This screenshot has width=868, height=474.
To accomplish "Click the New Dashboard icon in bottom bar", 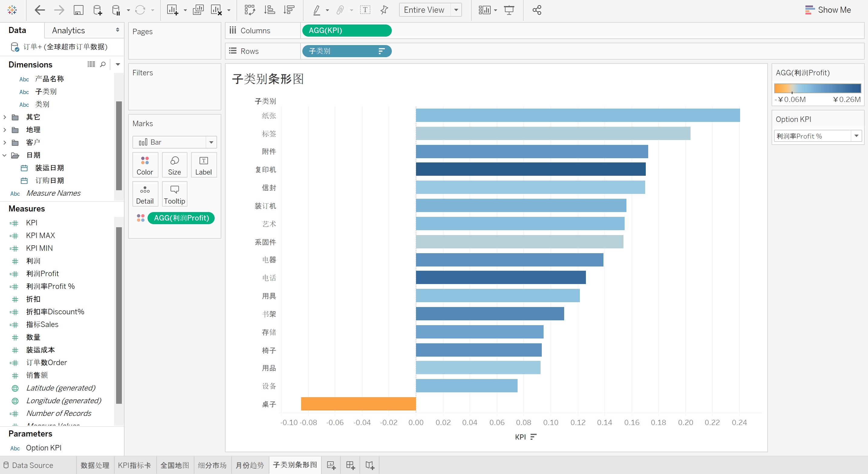I will point(350,465).
